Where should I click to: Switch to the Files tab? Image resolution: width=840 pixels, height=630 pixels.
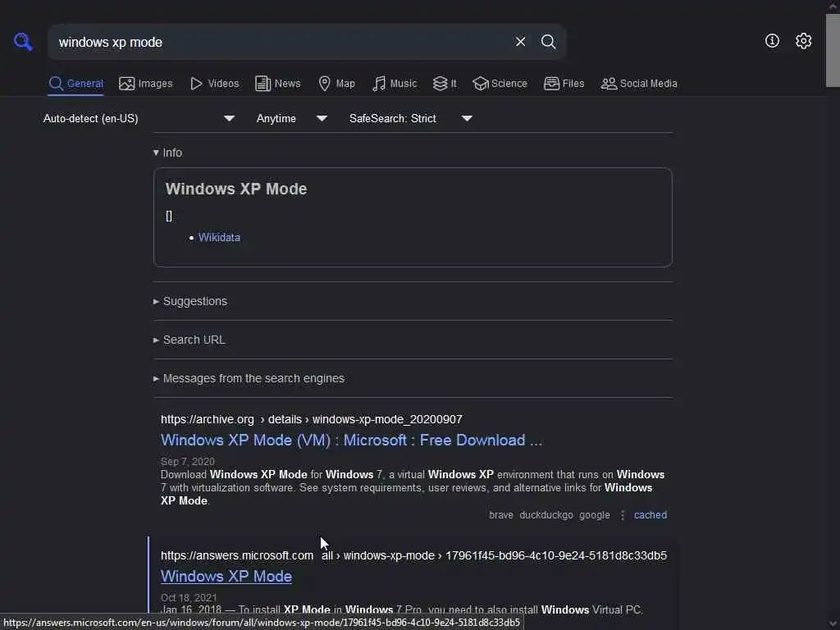[564, 84]
